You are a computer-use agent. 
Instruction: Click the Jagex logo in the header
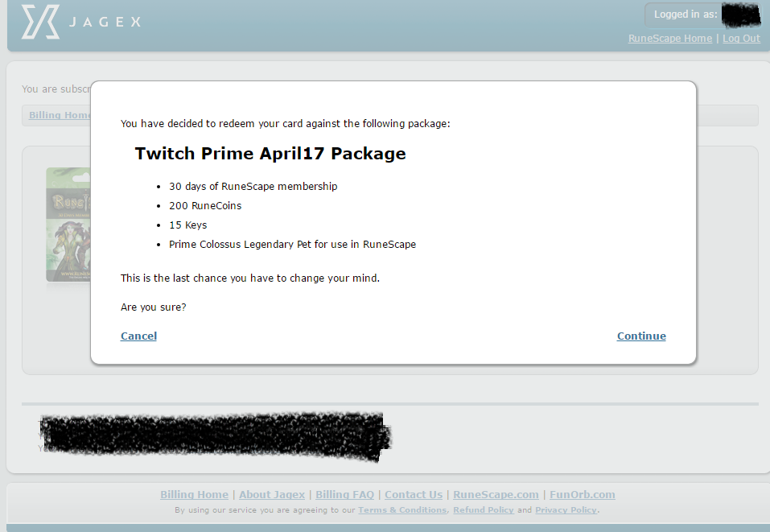point(81,22)
